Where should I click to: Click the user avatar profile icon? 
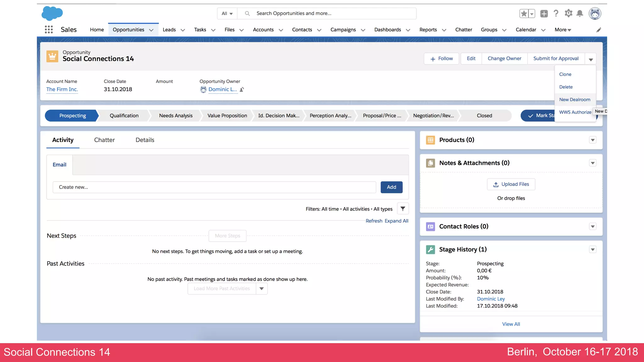click(x=595, y=14)
